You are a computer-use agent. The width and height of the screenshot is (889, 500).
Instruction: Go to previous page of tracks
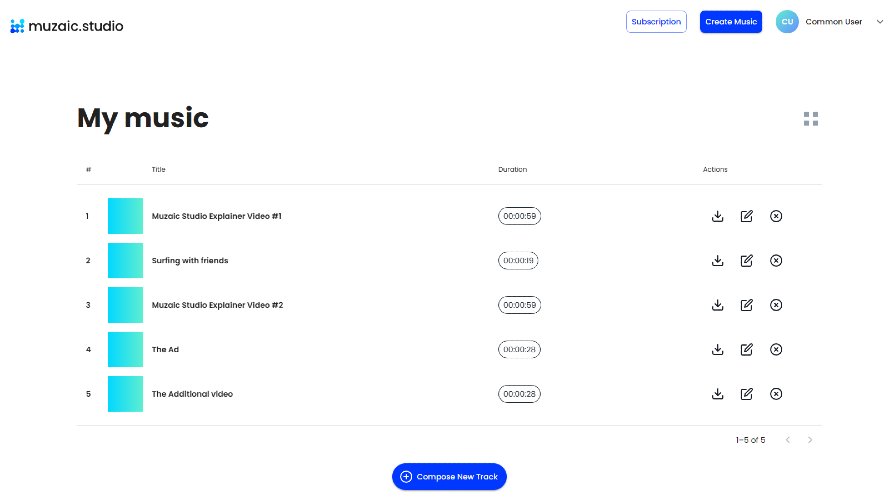tap(788, 440)
